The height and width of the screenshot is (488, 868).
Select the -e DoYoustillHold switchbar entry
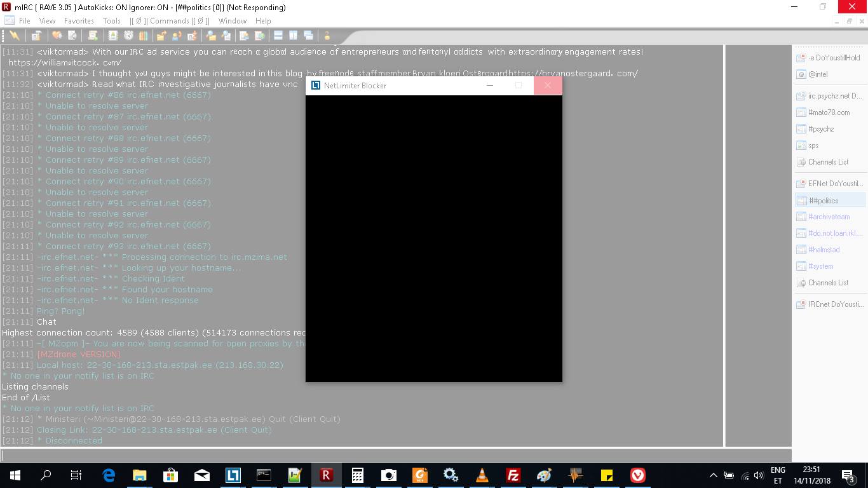(x=830, y=58)
